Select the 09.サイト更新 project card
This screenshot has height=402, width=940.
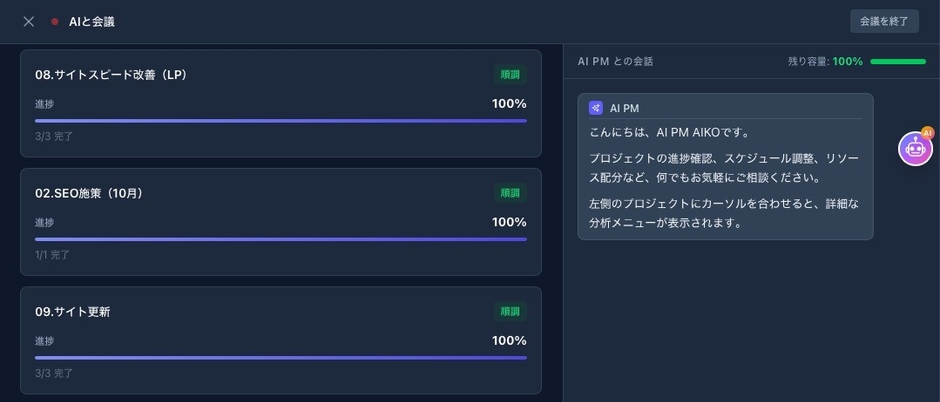[280, 340]
